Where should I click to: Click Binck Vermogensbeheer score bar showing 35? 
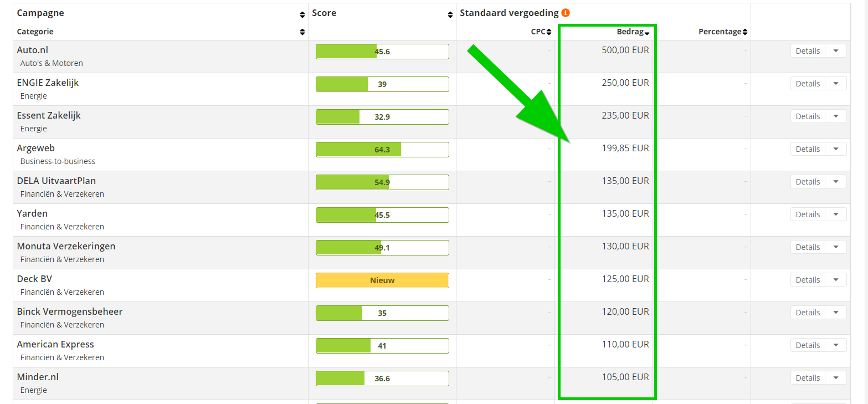click(x=382, y=313)
